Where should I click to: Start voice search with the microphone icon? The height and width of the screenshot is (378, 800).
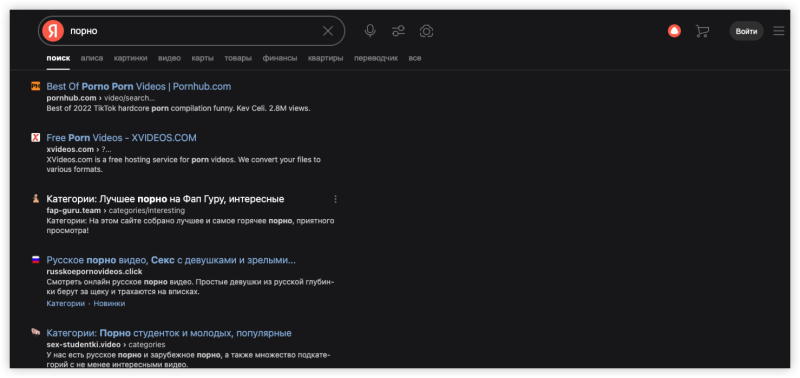pos(370,31)
